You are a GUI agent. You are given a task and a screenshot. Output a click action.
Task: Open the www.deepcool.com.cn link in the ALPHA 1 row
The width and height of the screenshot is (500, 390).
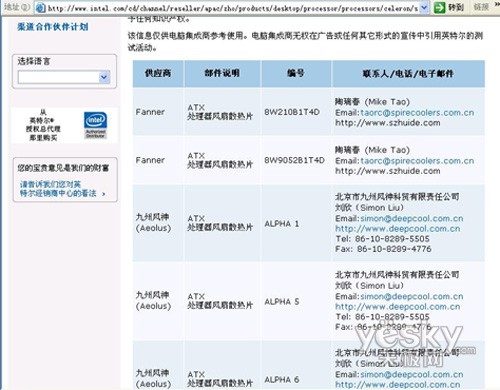(398, 229)
